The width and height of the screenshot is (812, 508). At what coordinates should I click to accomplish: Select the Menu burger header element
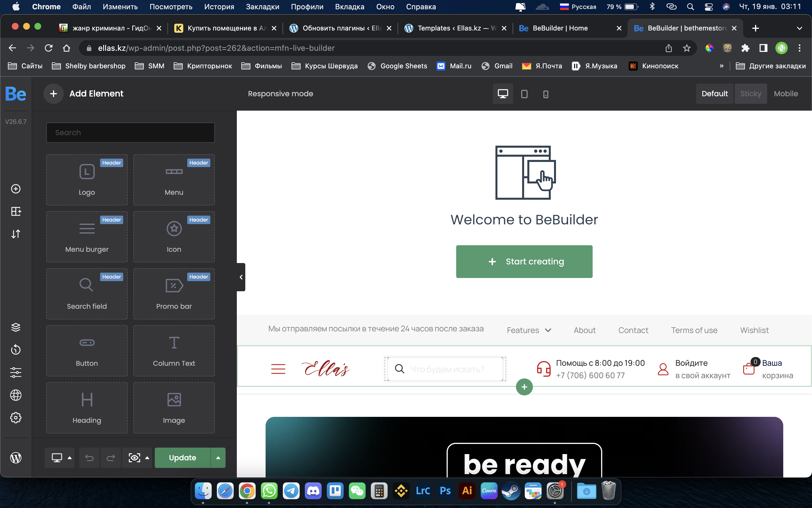87,237
